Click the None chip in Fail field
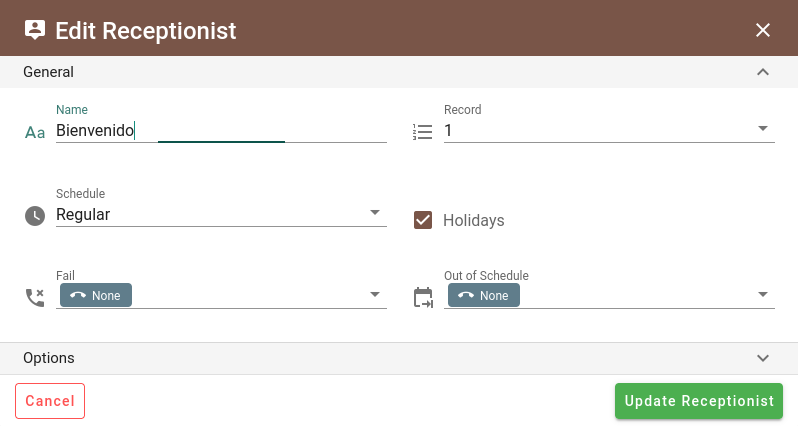 pyautogui.click(x=96, y=295)
